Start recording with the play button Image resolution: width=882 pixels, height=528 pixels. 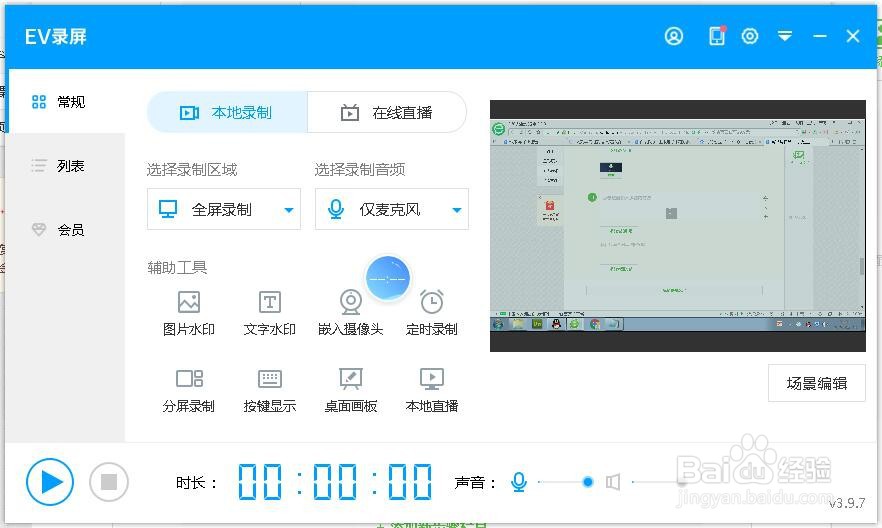point(50,482)
